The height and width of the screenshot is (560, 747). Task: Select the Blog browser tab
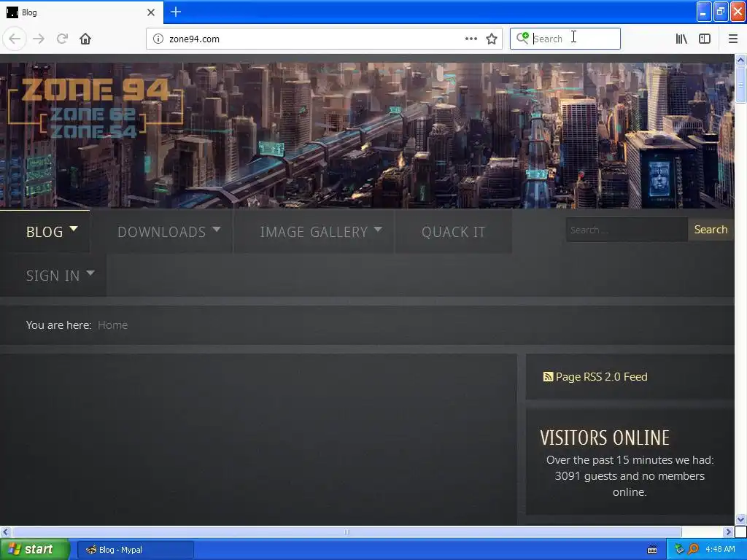click(81, 12)
